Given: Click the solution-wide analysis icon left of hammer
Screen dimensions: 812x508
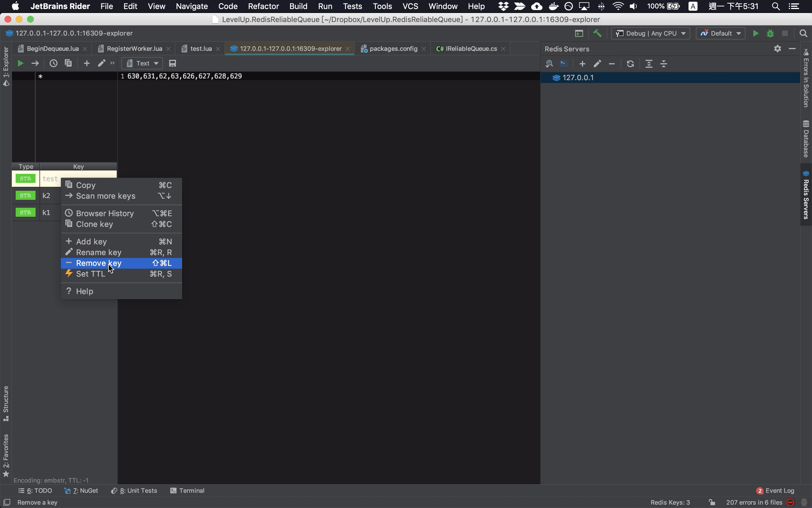Looking at the screenshot, I should 579,33.
